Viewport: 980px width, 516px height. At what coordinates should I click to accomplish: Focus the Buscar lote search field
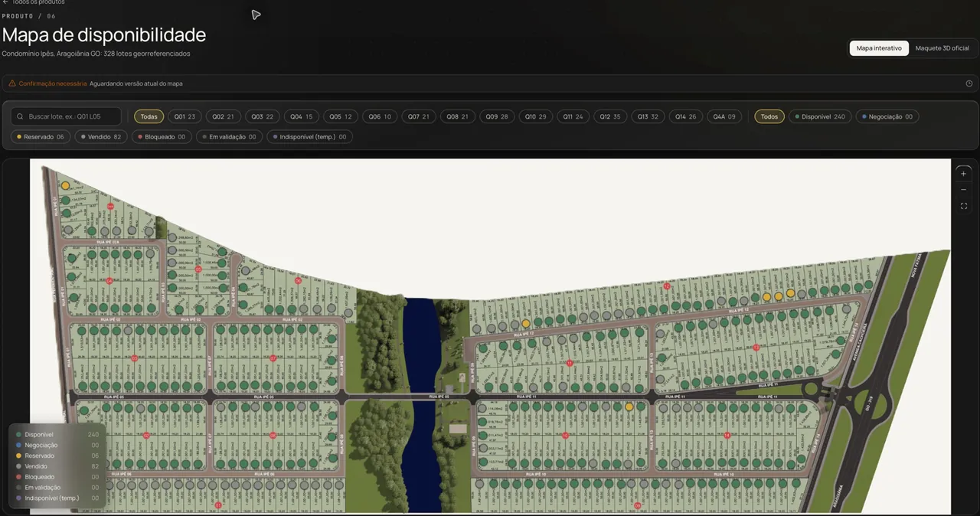66,116
